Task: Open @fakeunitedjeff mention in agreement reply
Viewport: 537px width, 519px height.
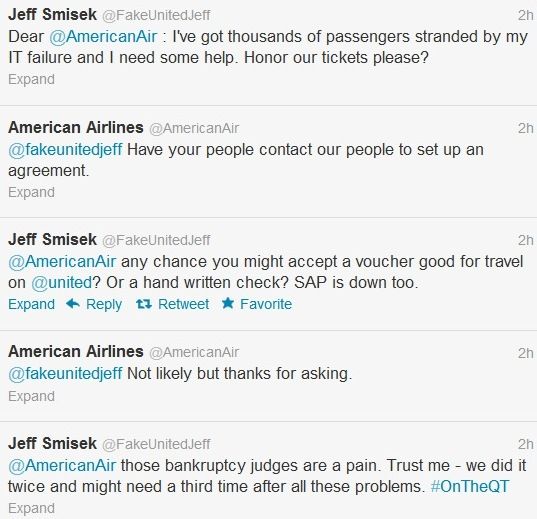Action: point(65,150)
